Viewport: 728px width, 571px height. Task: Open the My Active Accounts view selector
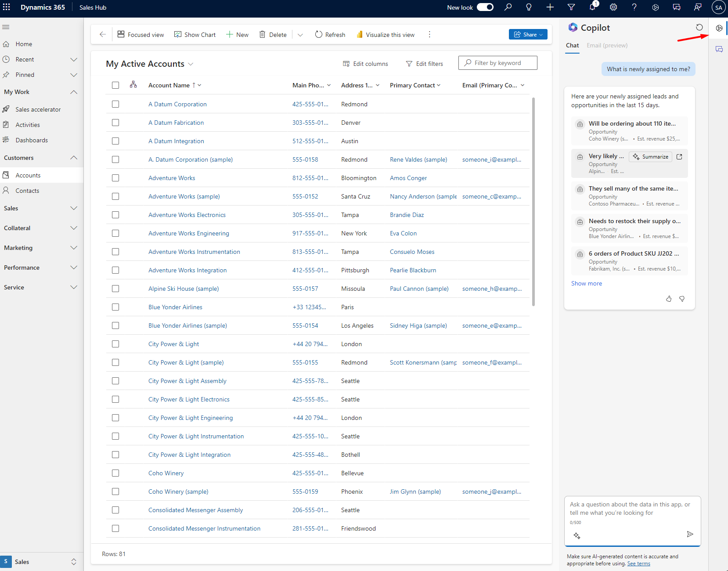[149, 64]
